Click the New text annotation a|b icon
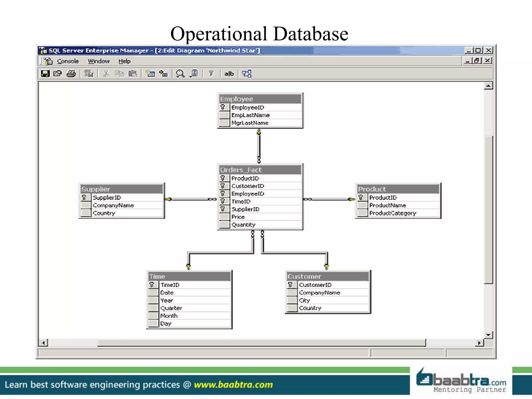The width and height of the screenshot is (532, 399). coord(229,74)
